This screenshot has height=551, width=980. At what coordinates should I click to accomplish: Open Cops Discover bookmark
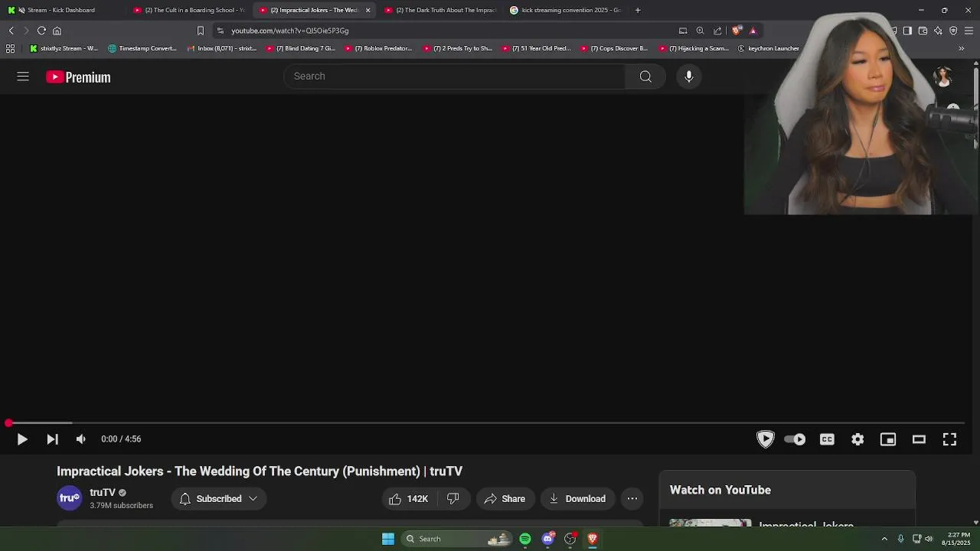(x=614, y=48)
